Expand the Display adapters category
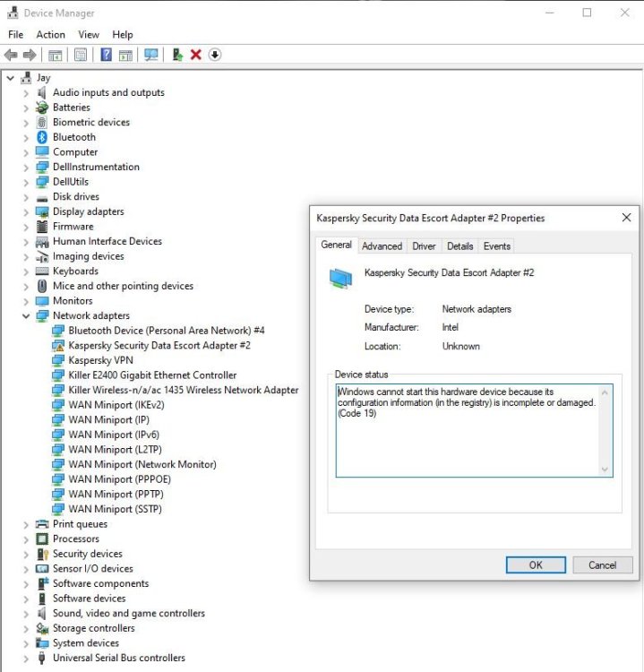644x672 pixels. [x=26, y=212]
